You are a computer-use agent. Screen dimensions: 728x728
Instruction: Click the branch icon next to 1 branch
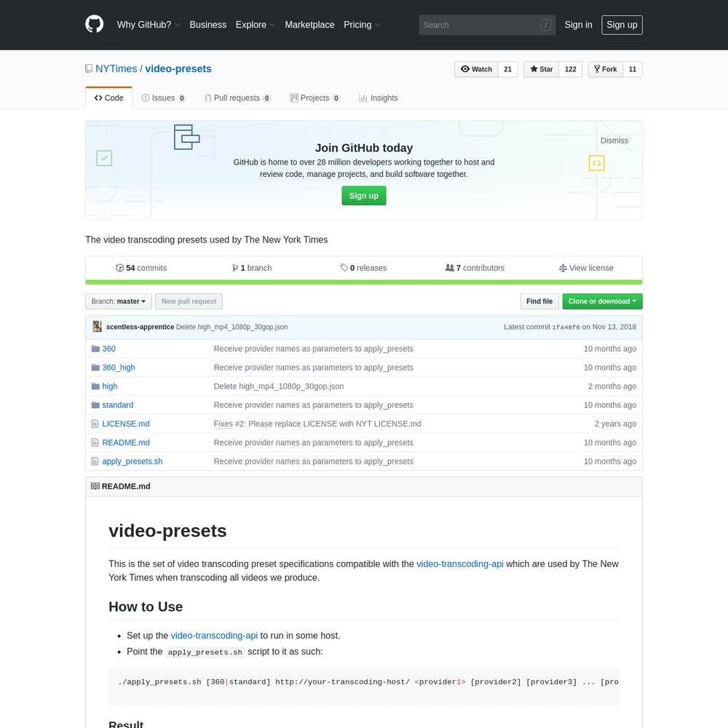(235, 268)
